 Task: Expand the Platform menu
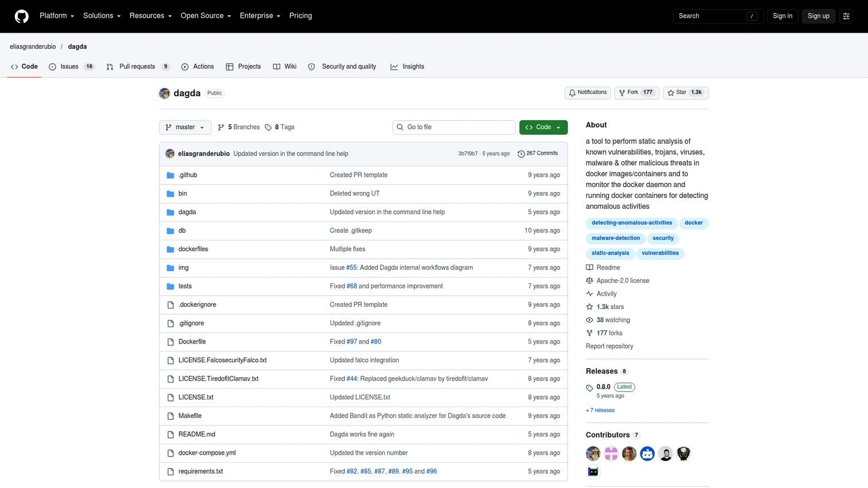click(57, 16)
